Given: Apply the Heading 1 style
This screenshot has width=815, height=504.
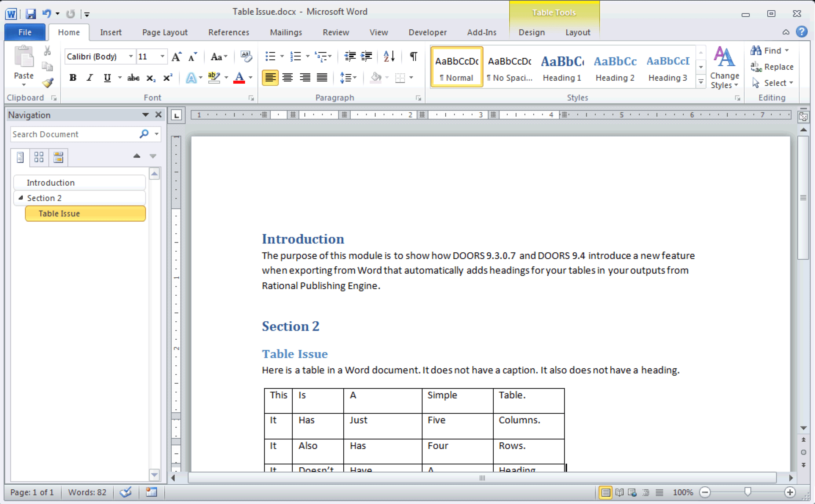Looking at the screenshot, I should pos(562,67).
